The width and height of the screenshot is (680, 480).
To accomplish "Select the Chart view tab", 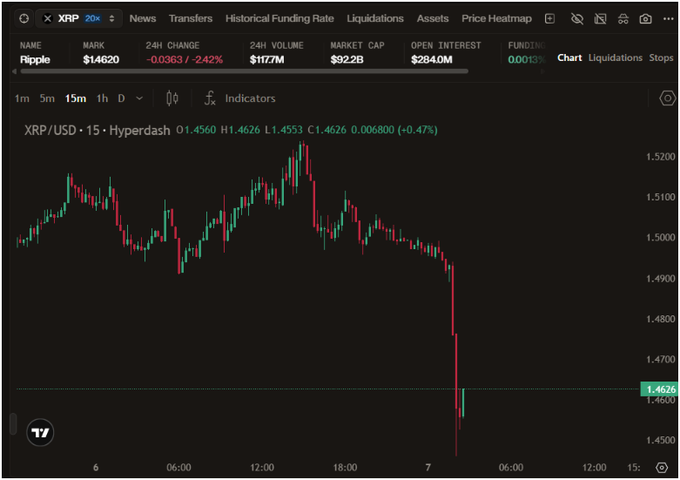I will point(569,58).
